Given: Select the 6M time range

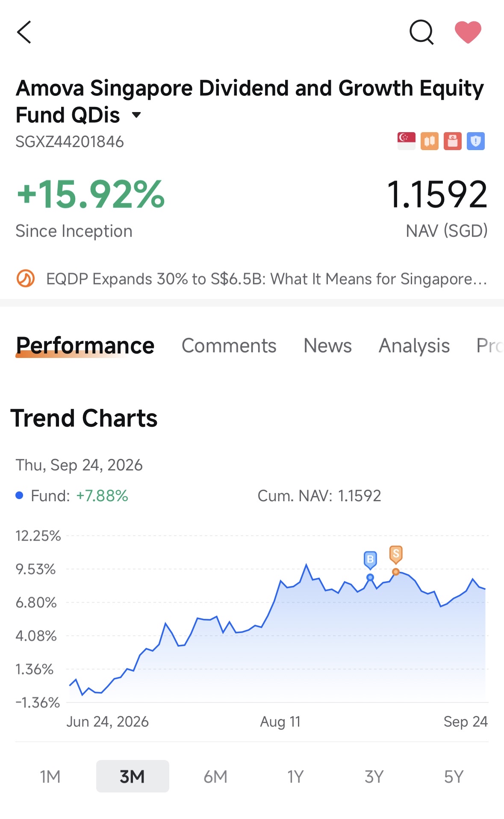Looking at the screenshot, I should coord(215,776).
